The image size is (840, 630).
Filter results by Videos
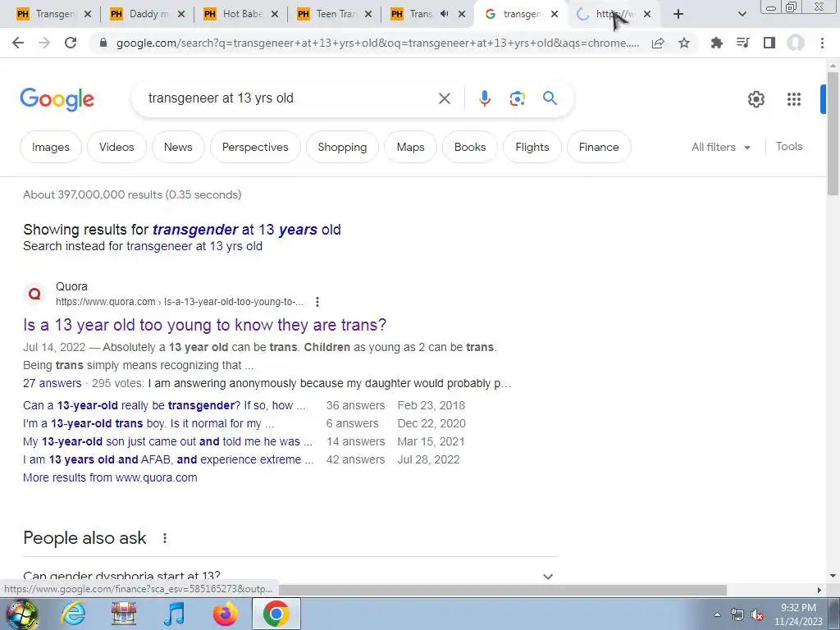coord(116,147)
